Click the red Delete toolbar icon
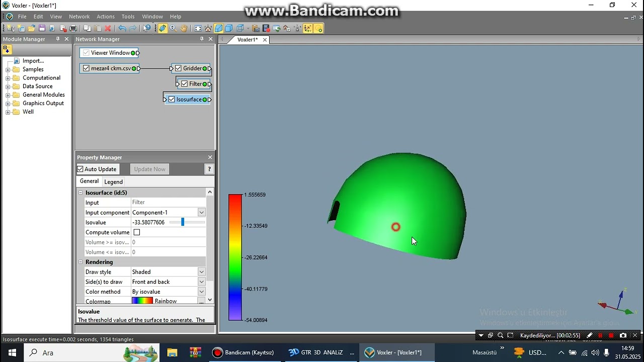644x362 pixels. point(108,29)
